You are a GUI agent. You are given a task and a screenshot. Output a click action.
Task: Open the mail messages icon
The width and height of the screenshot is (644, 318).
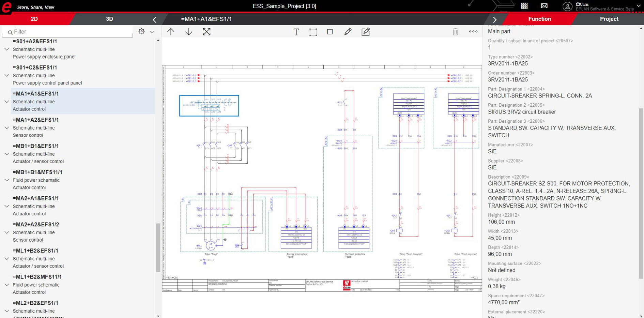tap(544, 6)
